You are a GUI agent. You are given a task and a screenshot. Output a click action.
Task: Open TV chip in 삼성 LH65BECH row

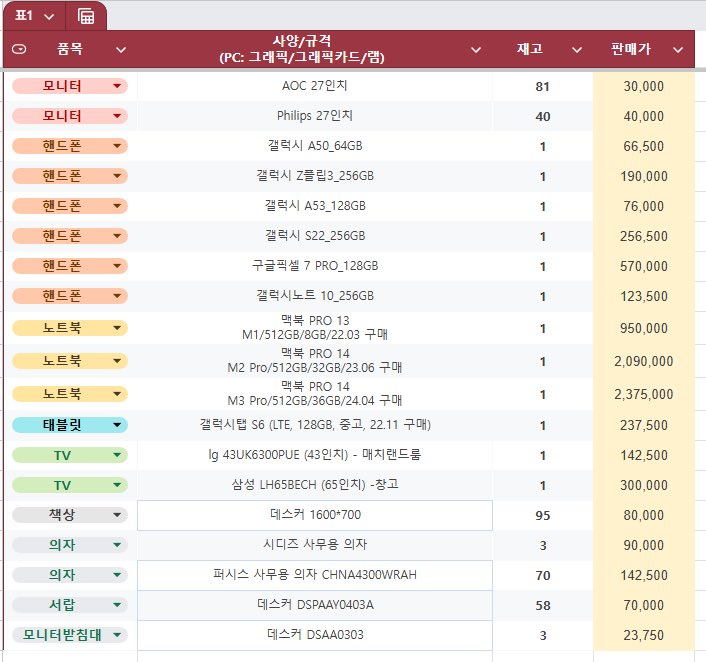coord(70,485)
